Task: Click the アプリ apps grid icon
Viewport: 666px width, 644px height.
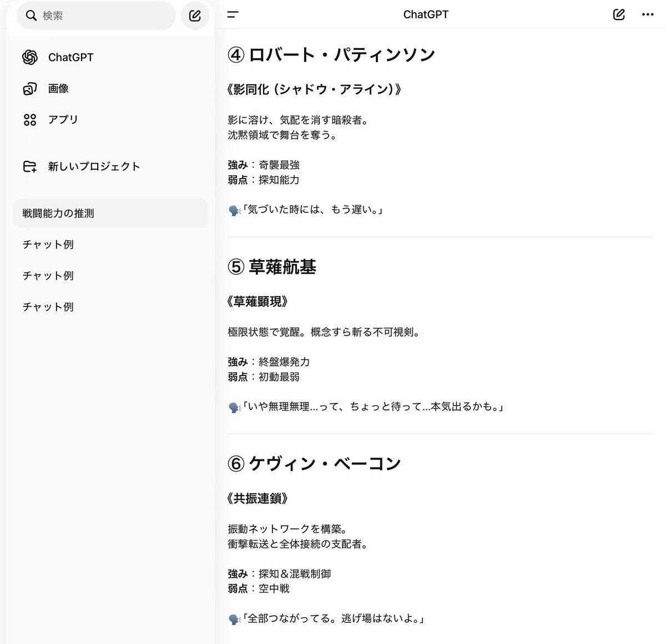Action: click(30, 119)
